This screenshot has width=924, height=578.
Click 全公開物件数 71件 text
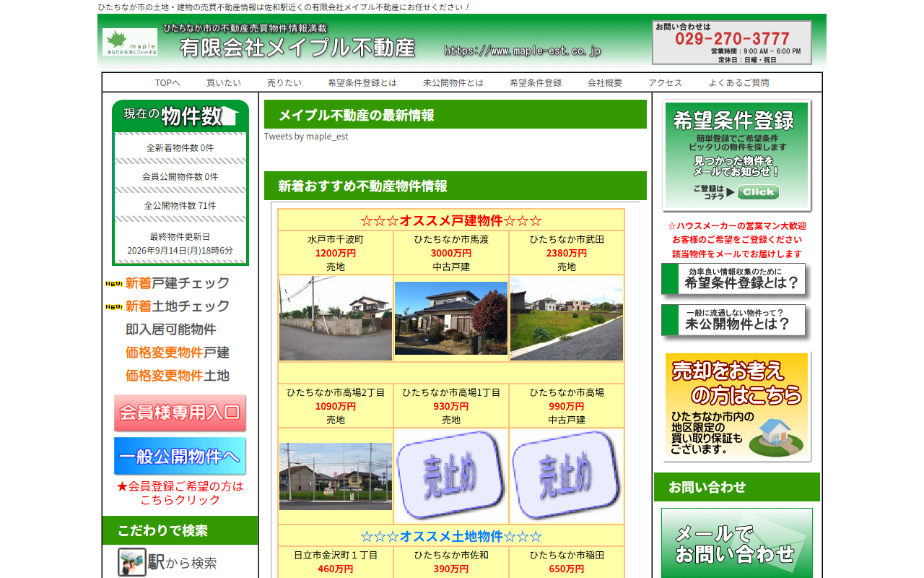coord(180,206)
